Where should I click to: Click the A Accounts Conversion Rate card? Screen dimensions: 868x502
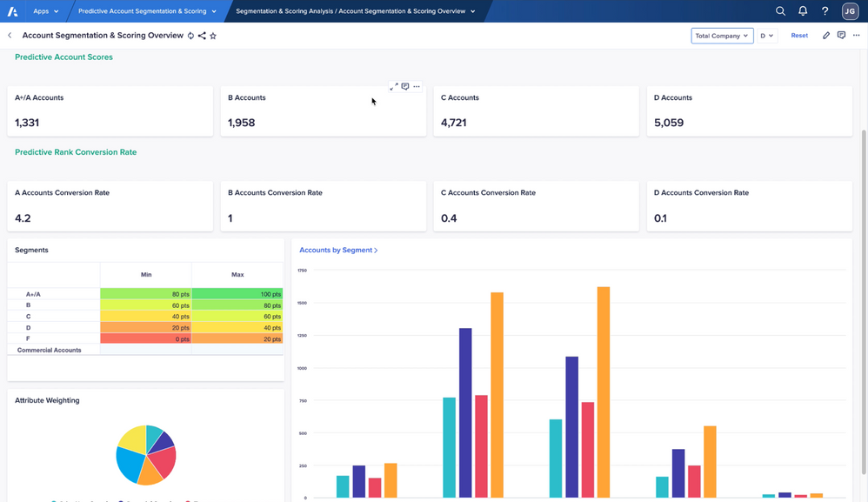(x=110, y=206)
